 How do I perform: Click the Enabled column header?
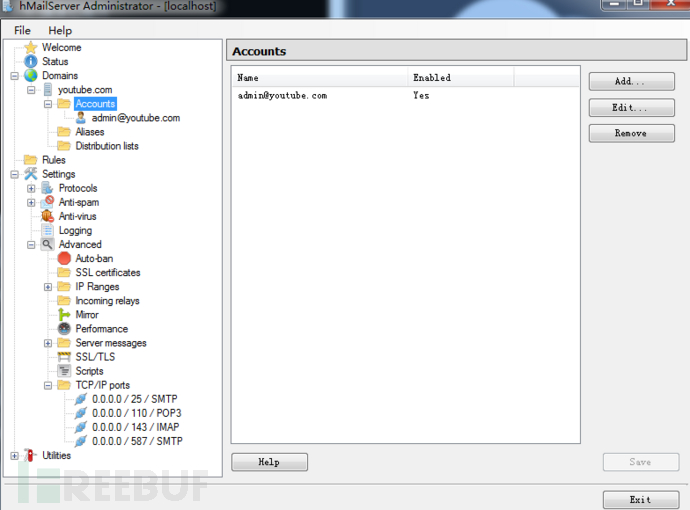(x=461, y=78)
